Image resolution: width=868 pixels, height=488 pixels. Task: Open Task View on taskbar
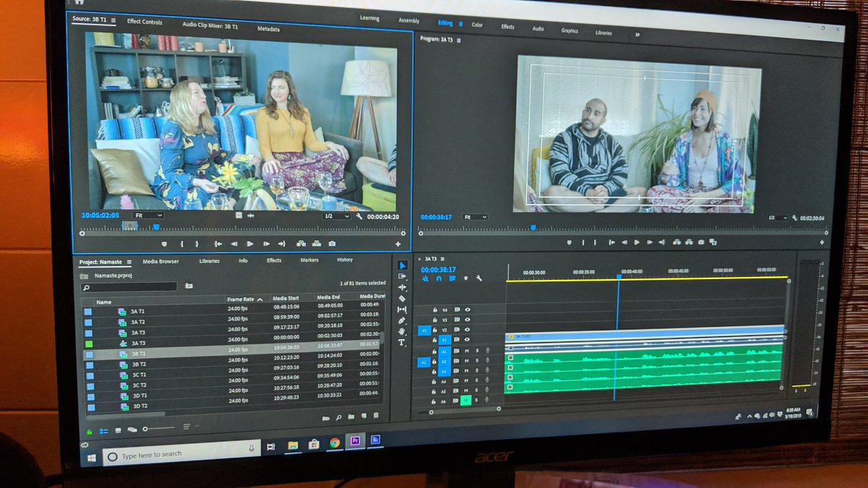click(271, 448)
